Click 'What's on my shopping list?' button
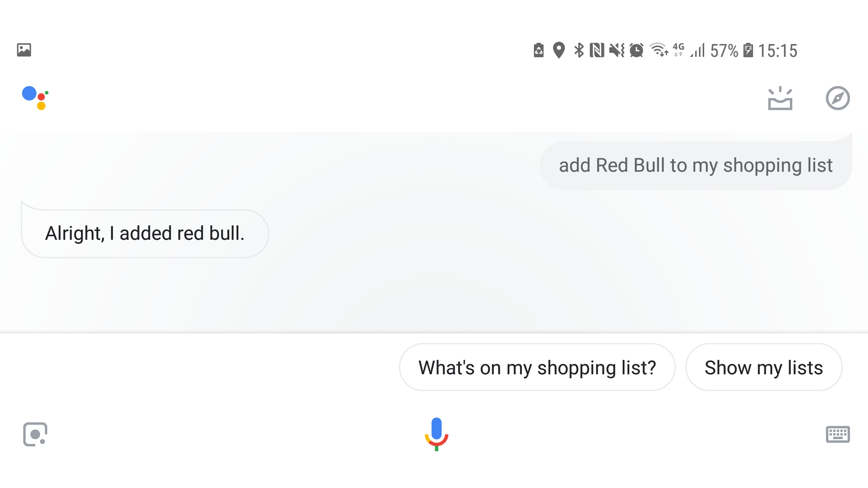The height and width of the screenshot is (488, 868). pos(537,367)
